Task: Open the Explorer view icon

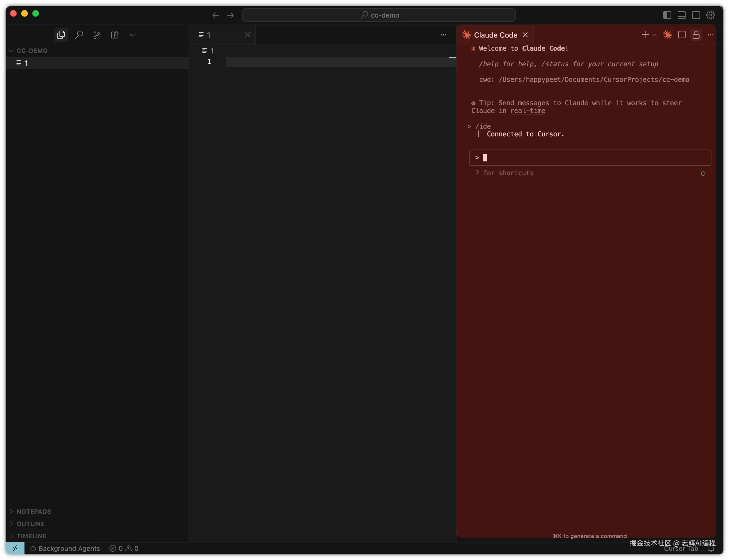Action: [61, 35]
